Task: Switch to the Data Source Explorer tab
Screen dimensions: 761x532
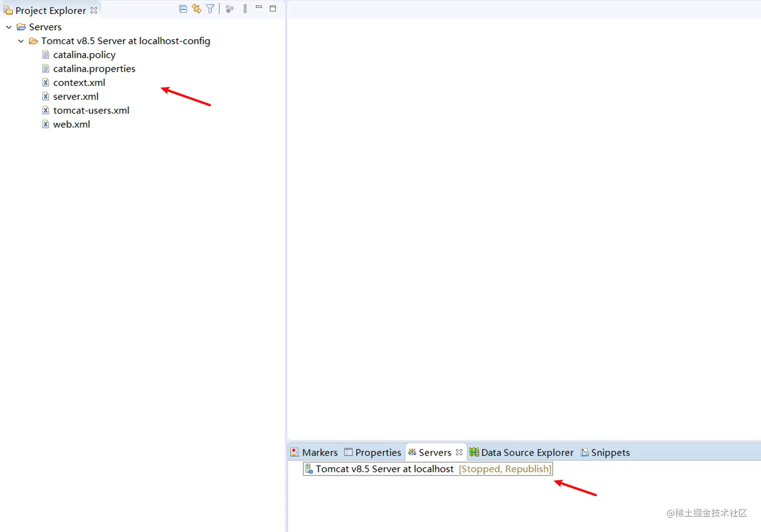Action: pyautogui.click(x=521, y=453)
